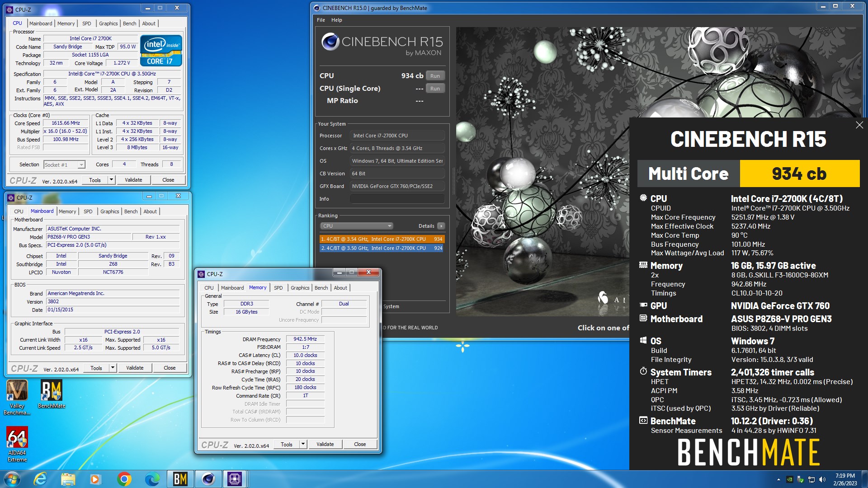Image resolution: width=868 pixels, height=488 pixels.
Task: Open SPD tab in CPU-Z Mainboard window
Action: point(88,211)
